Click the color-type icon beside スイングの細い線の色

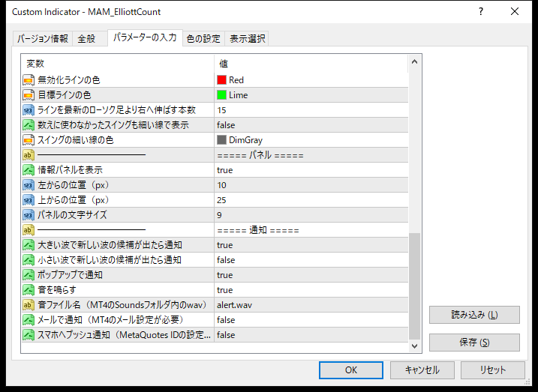(x=29, y=140)
